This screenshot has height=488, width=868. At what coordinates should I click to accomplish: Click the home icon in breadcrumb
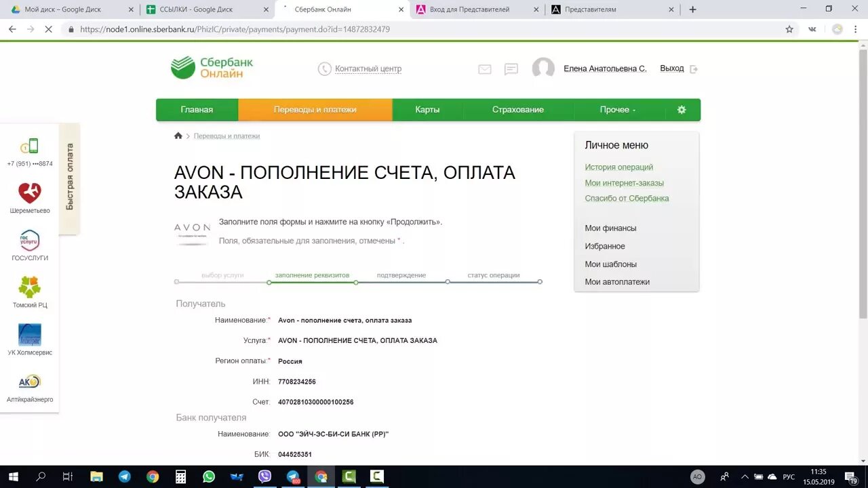pos(178,136)
